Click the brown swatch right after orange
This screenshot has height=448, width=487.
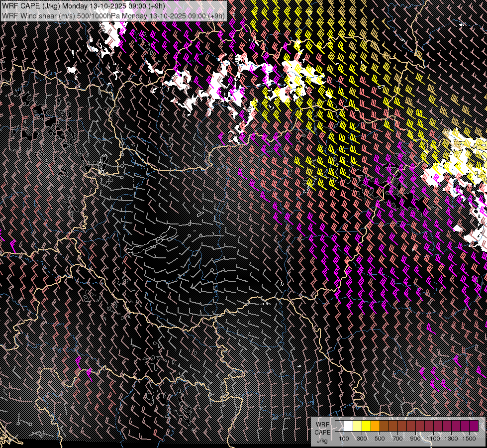(x=384, y=426)
